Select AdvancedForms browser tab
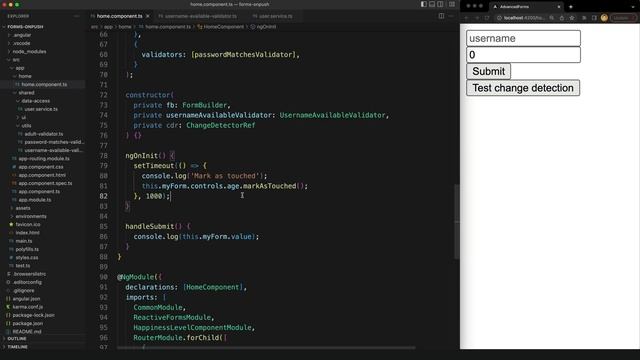 point(527,7)
